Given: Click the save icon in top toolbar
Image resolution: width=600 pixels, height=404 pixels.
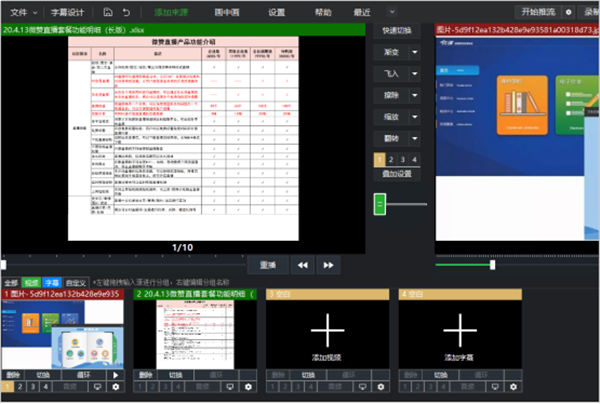Looking at the screenshot, I should (x=107, y=12).
